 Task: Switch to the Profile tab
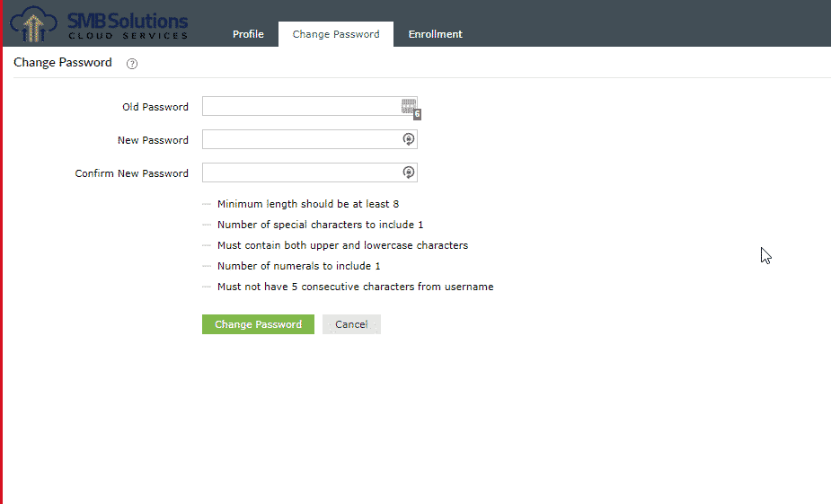pos(248,34)
